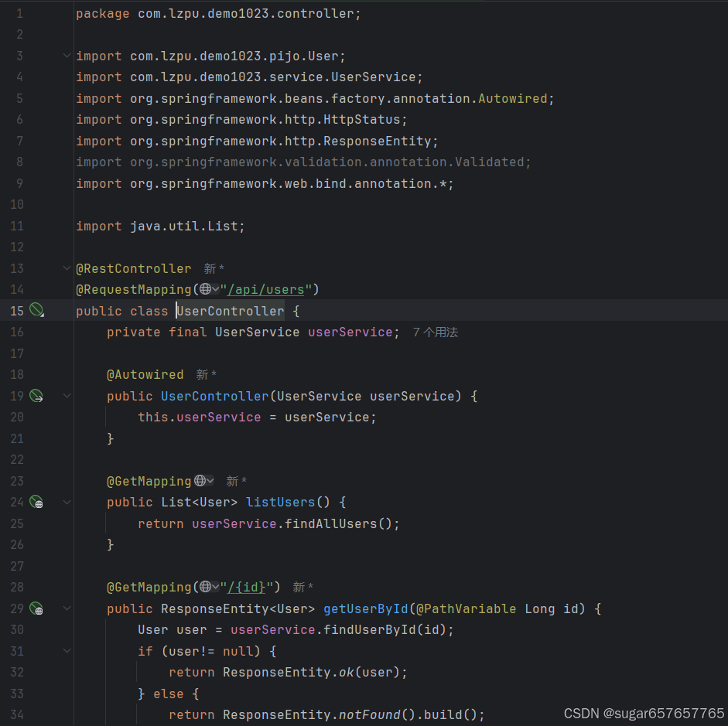Click the UserController class name on line 15

click(231, 311)
